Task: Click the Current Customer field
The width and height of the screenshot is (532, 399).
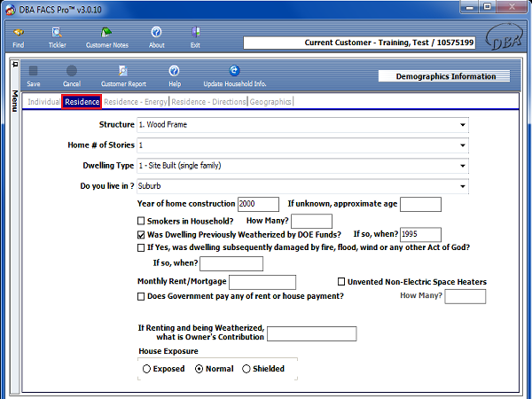Action: 359,43
